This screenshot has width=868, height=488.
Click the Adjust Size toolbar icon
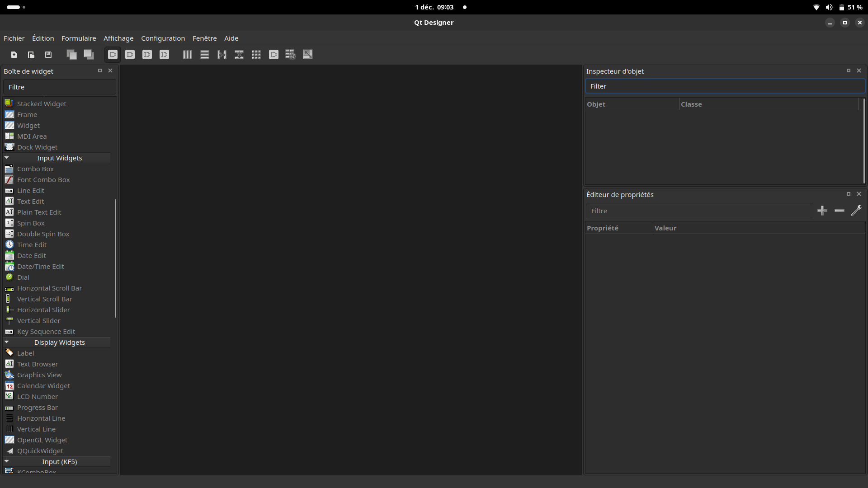point(308,55)
